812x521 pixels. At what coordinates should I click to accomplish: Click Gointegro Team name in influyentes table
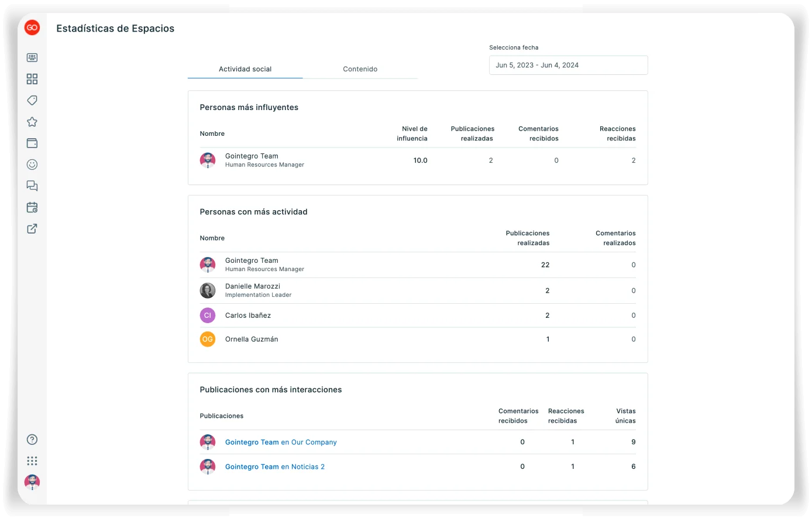pyautogui.click(x=252, y=156)
